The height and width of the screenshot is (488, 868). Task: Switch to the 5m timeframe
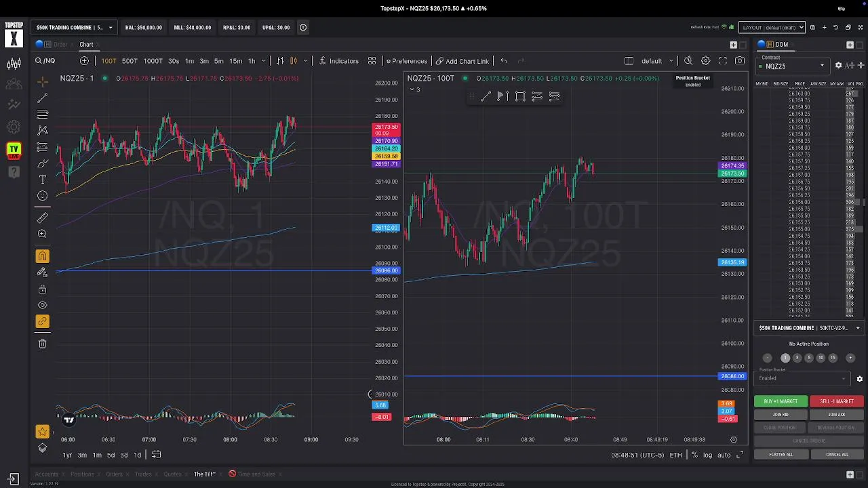pos(219,61)
